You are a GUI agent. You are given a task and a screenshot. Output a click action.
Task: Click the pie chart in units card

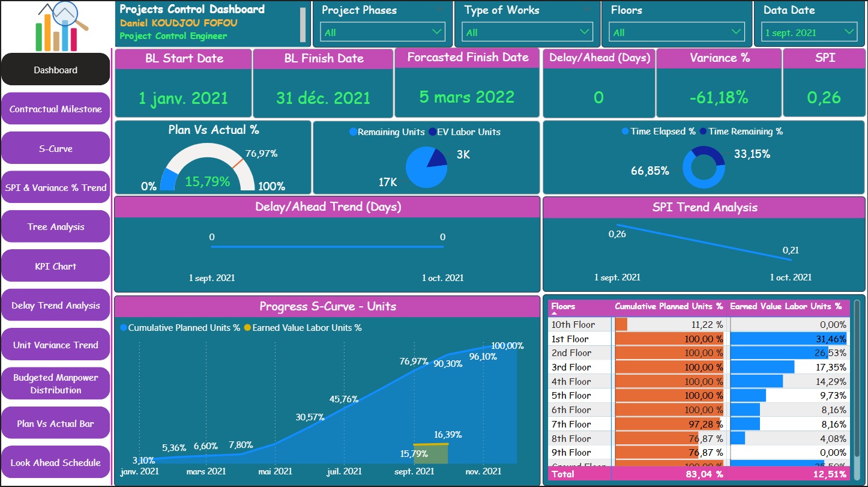[x=427, y=166]
